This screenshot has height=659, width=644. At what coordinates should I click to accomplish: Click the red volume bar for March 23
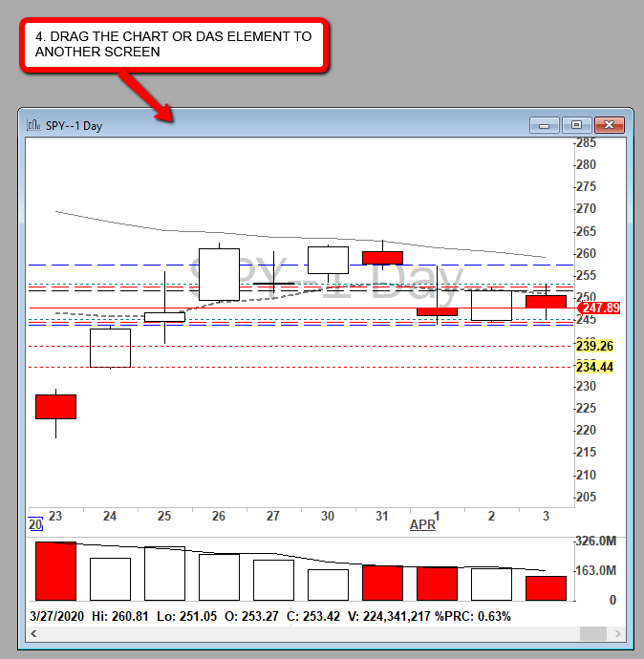point(55,571)
